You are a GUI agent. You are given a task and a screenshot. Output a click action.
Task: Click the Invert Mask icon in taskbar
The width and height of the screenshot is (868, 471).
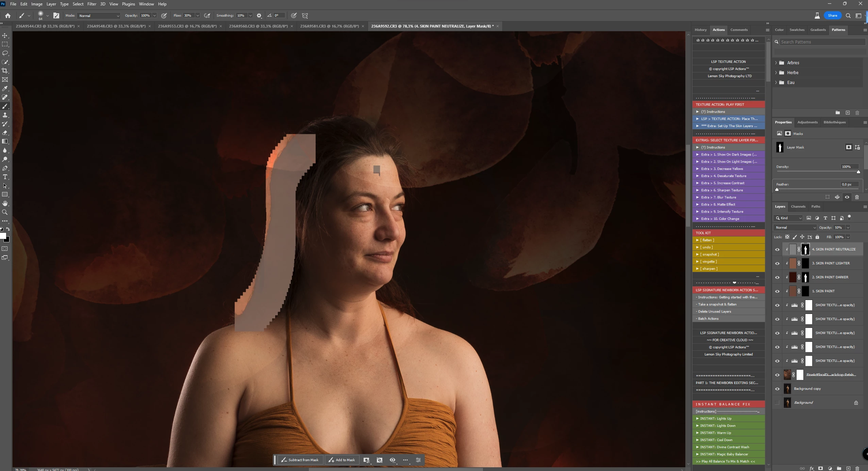click(x=379, y=460)
